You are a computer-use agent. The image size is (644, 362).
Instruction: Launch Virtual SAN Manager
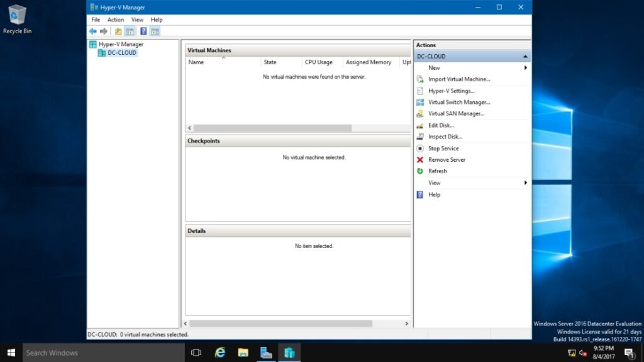point(457,113)
